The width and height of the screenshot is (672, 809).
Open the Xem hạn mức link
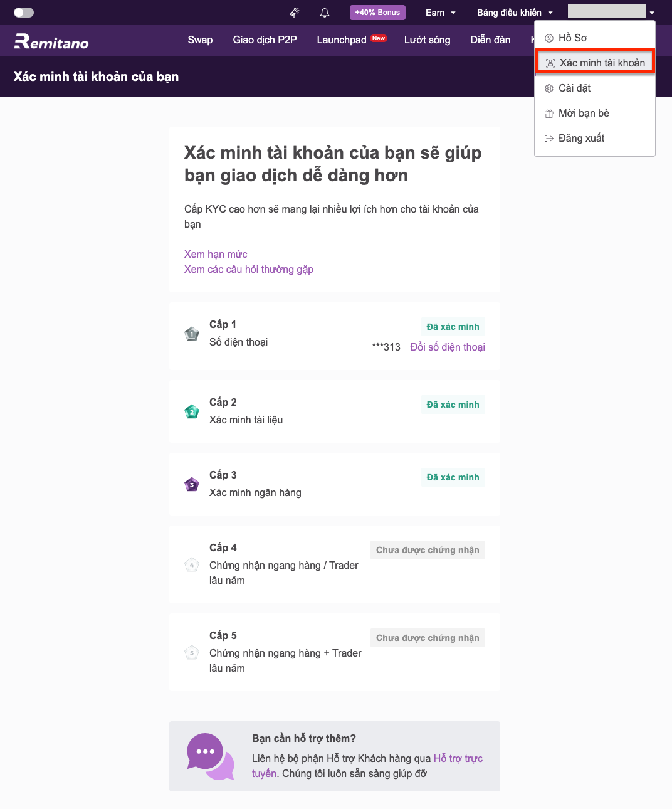click(x=216, y=254)
